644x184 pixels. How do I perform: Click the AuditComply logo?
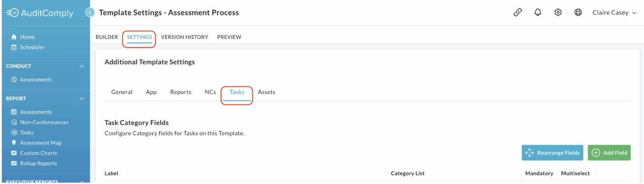tap(40, 13)
